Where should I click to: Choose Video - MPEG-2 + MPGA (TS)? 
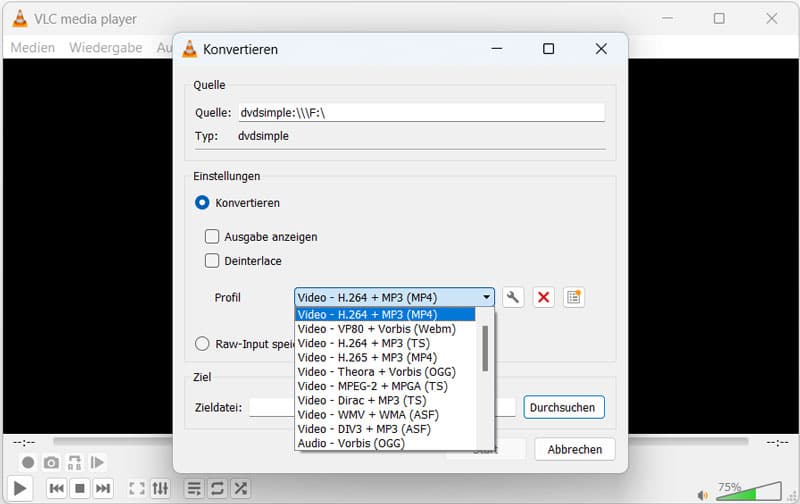pyautogui.click(x=385, y=386)
